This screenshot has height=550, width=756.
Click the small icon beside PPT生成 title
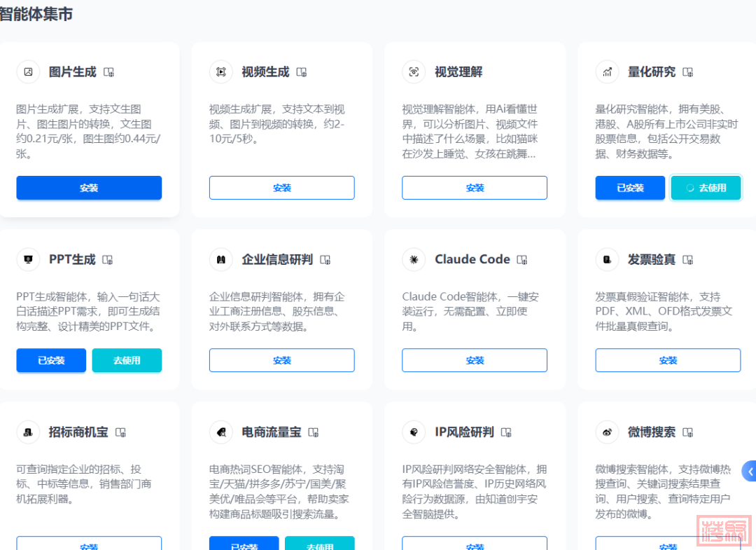coord(108,260)
